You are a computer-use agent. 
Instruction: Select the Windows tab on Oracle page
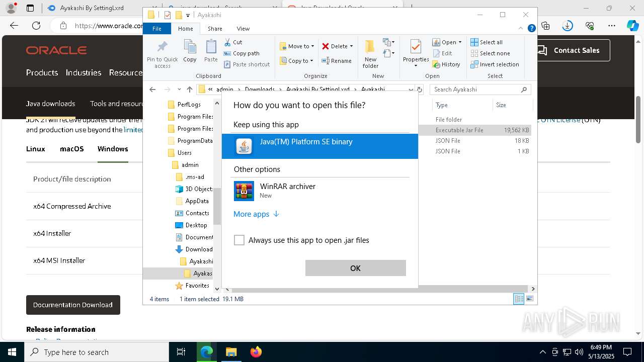pos(113,149)
